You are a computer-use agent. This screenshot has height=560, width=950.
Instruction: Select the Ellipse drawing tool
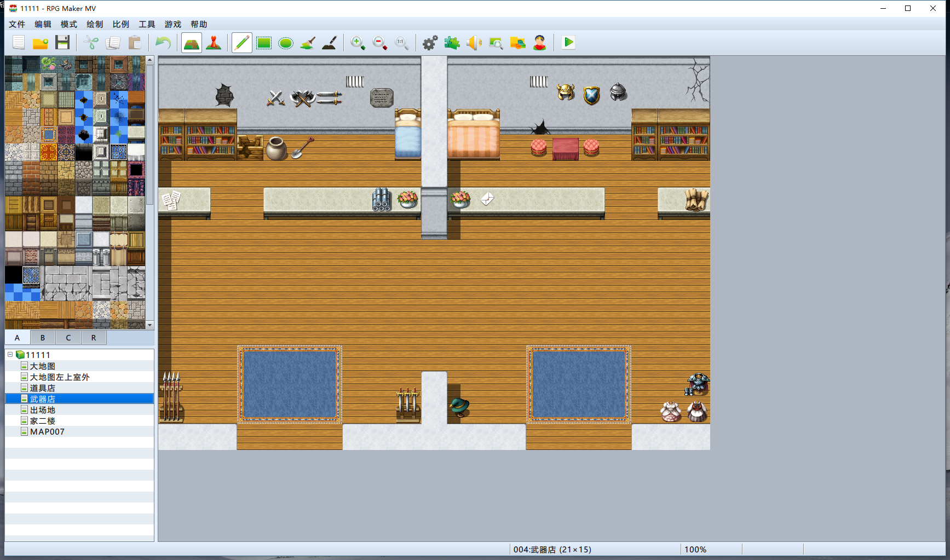(286, 43)
